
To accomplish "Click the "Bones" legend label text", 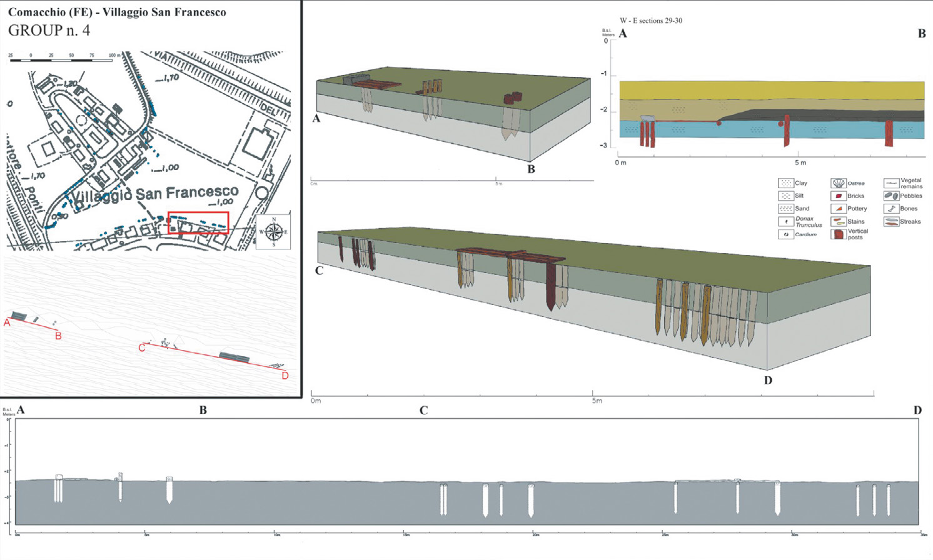I will click(x=909, y=208).
